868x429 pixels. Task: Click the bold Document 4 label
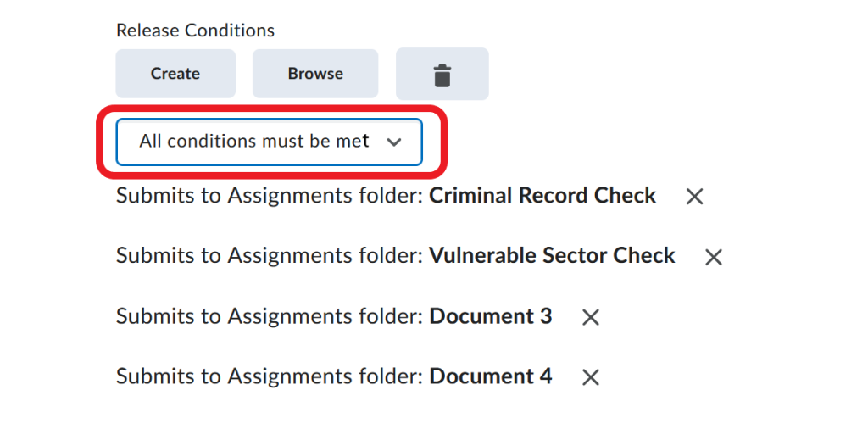[491, 376]
